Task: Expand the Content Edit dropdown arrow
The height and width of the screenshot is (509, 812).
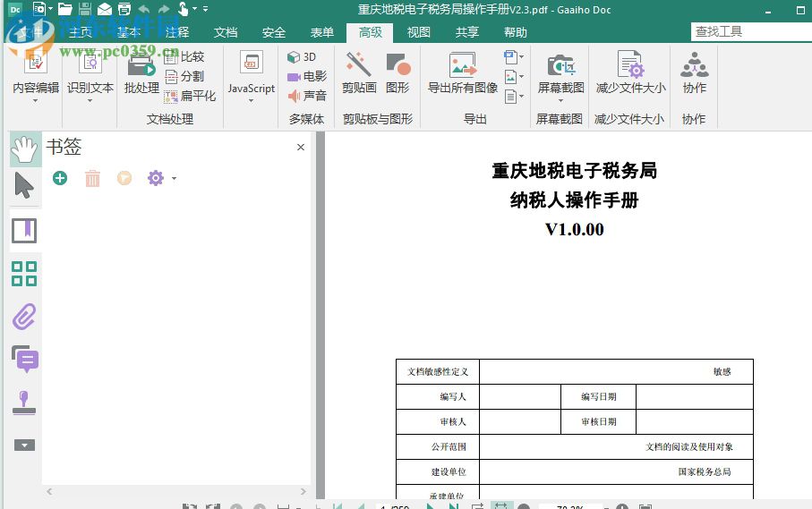Action: 36,100
